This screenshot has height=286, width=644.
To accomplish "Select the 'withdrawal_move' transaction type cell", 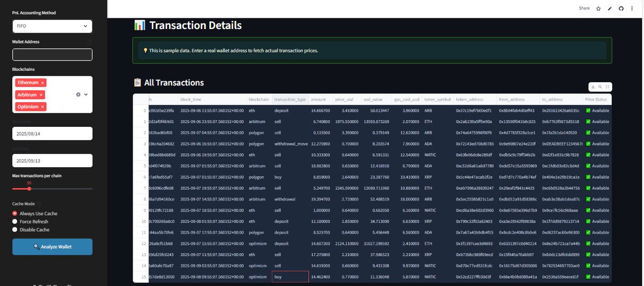I will point(290,144).
